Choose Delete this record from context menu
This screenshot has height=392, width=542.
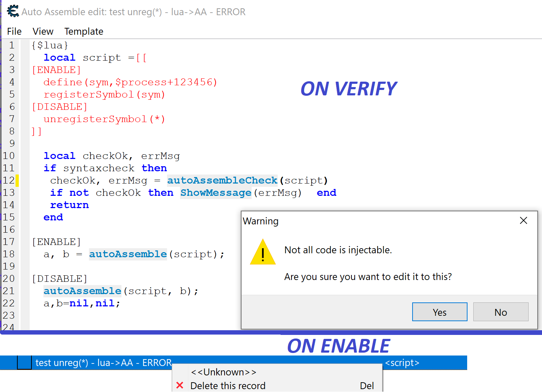pos(228,385)
